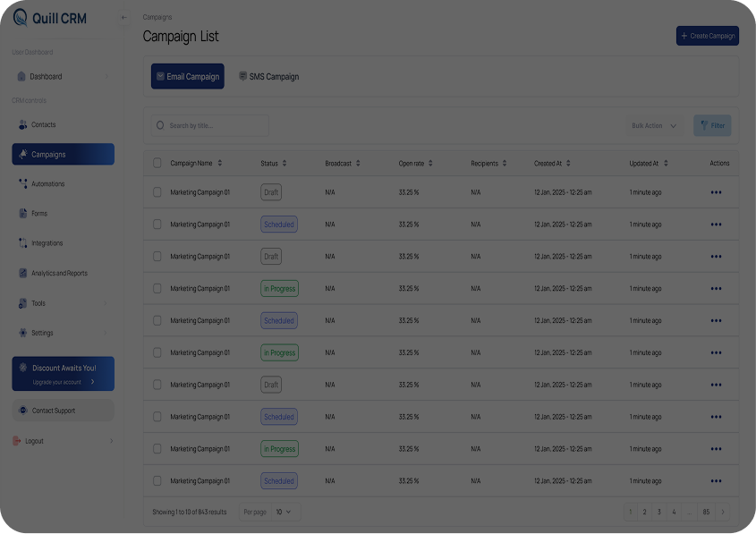Open Automations in the sidebar

coord(47,184)
